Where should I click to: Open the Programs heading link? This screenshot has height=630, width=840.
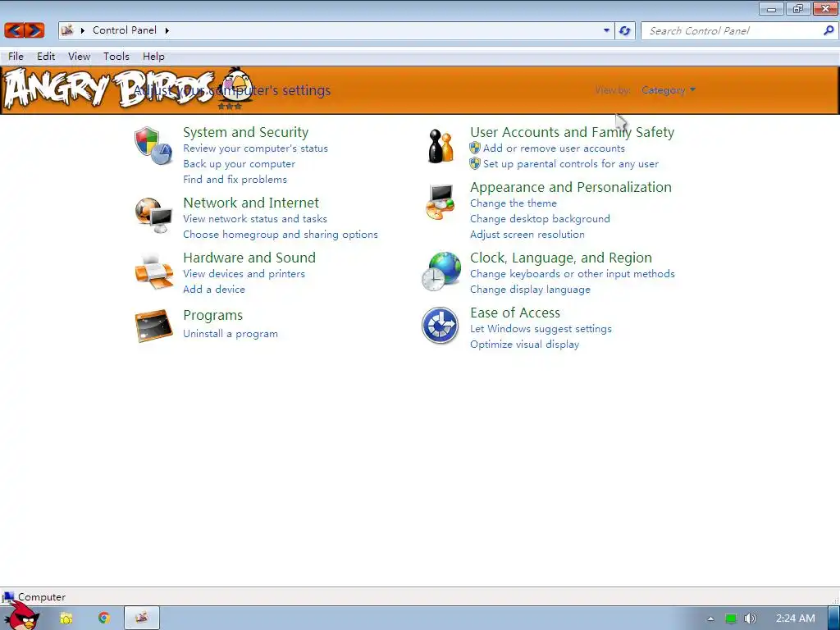click(212, 315)
